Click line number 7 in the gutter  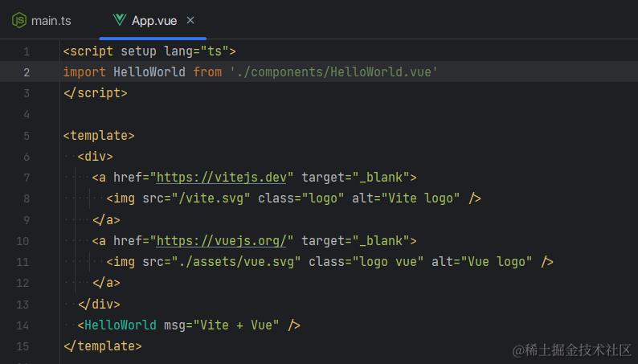pyautogui.click(x=27, y=178)
